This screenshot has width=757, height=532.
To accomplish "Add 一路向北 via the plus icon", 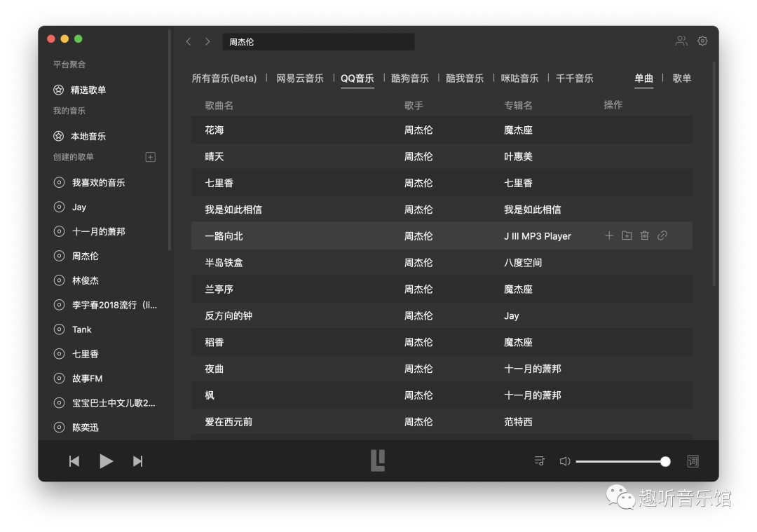I will click(x=609, y=236).
